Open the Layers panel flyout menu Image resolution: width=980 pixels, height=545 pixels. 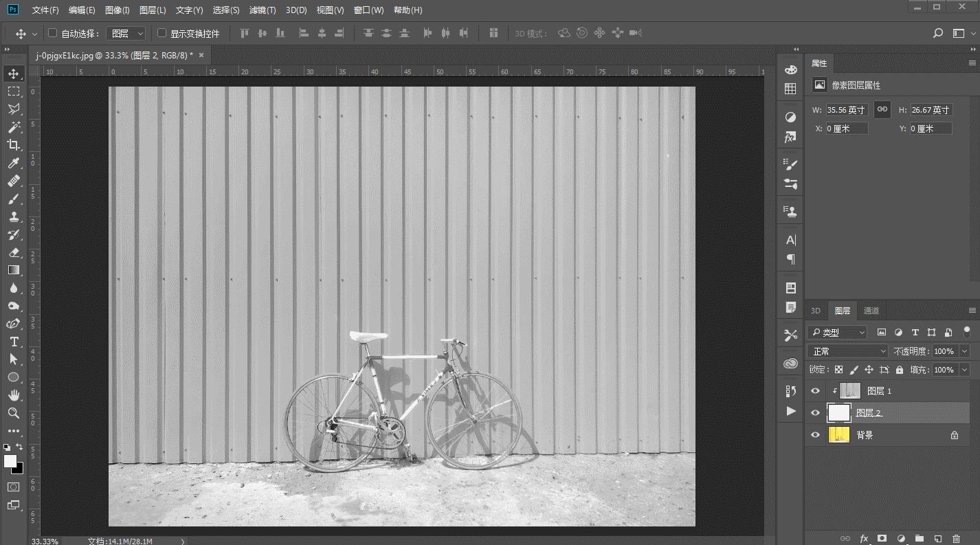tap(972, 311)
